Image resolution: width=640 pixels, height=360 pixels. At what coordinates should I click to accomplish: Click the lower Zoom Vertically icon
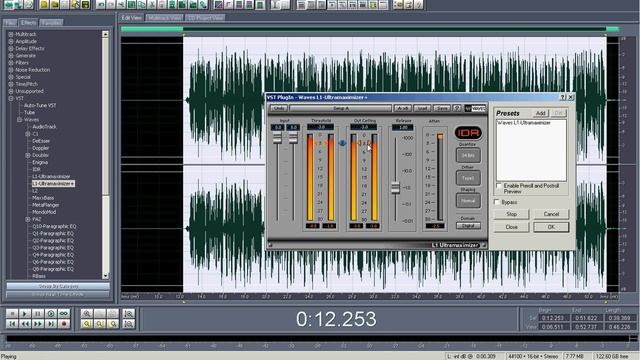coord(129,324)
